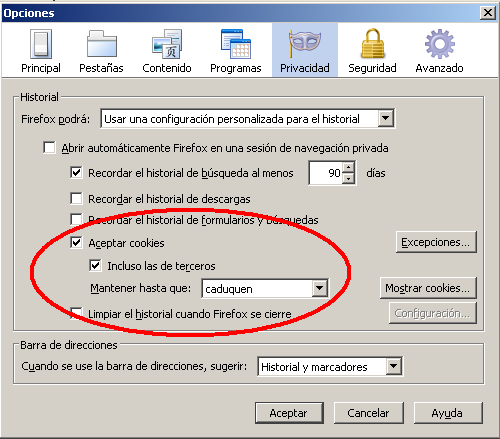Click the Privacidad mask icon
Screen dimensions: 500x439
[x=305, y=43]
